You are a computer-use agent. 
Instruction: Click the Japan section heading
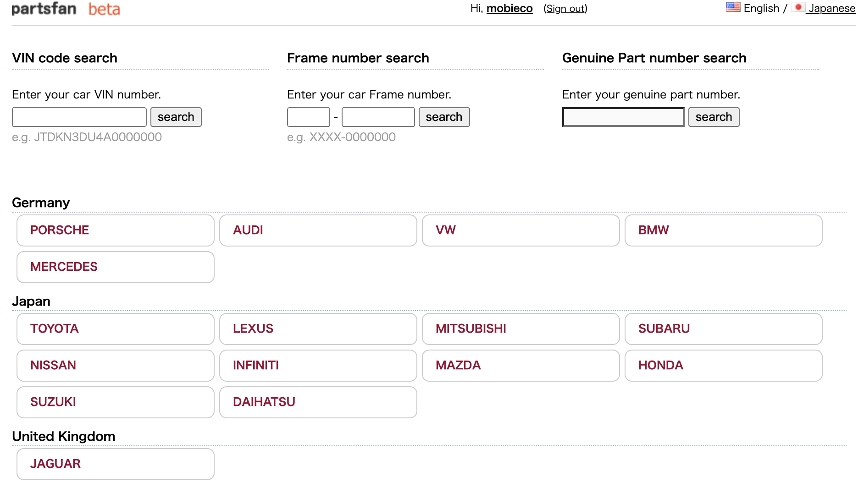click(31, 301)
